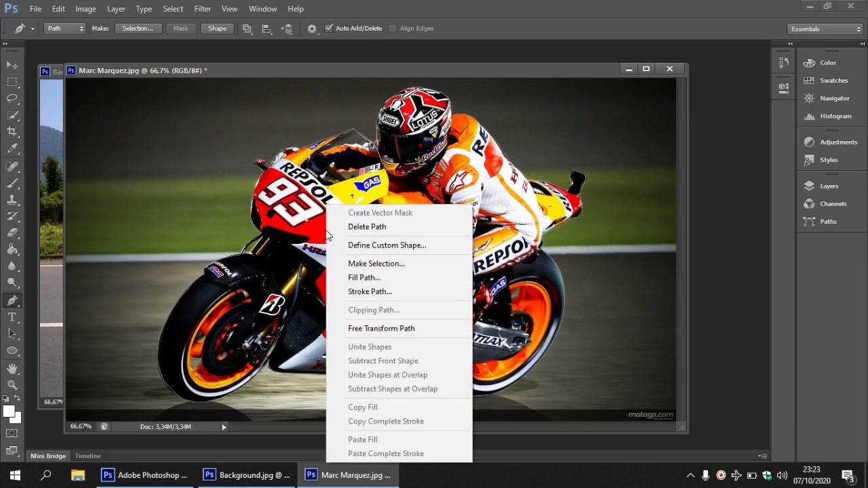
Task: Reset default foreground/background colors
Action: coord(6,399)
